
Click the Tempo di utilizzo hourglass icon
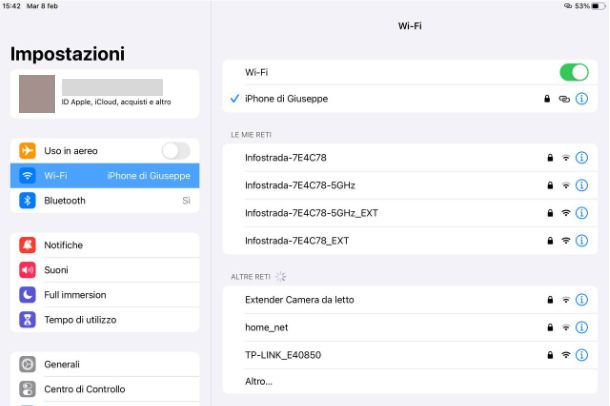[27, 320]
